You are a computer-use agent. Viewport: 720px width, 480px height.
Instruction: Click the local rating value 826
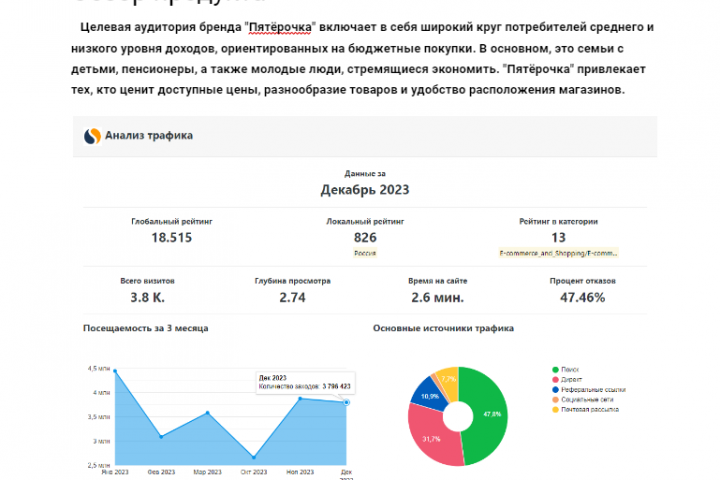tap(365, 237)
